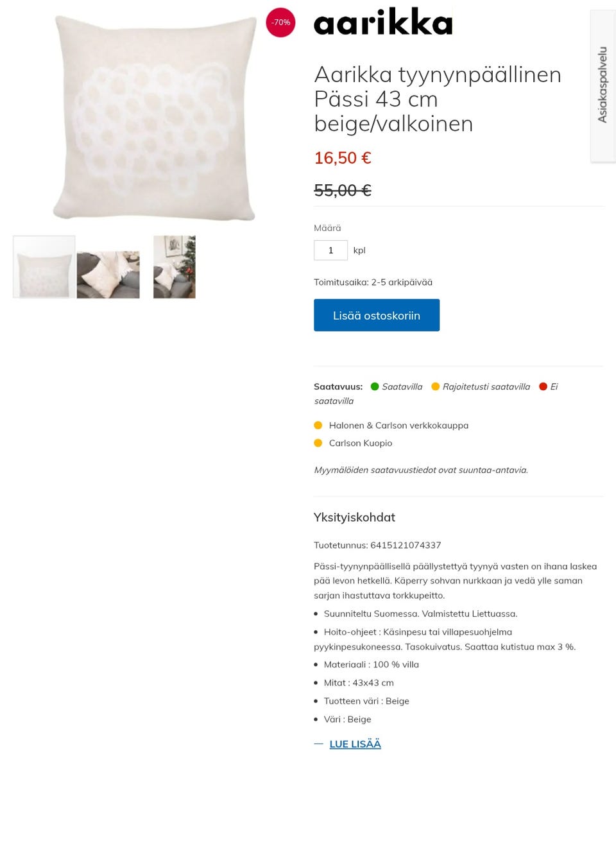Click the sale price 16,50 €

(343, 158)
